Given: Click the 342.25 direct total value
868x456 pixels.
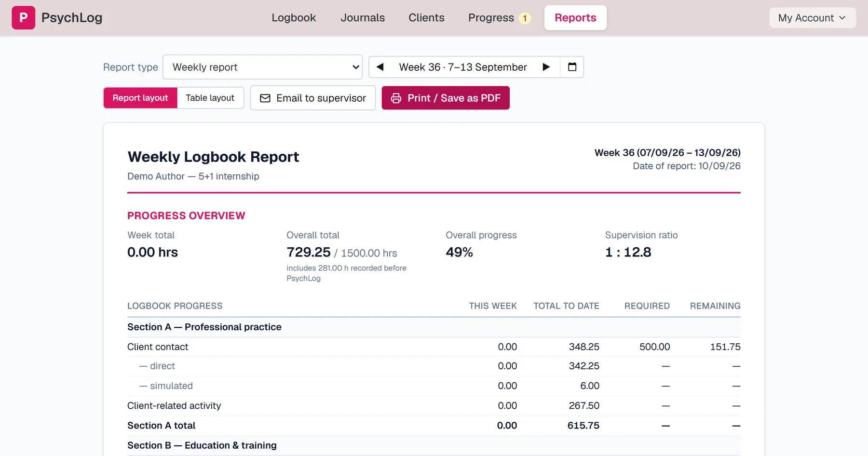Looking at the screenshot, I should 584,366.
